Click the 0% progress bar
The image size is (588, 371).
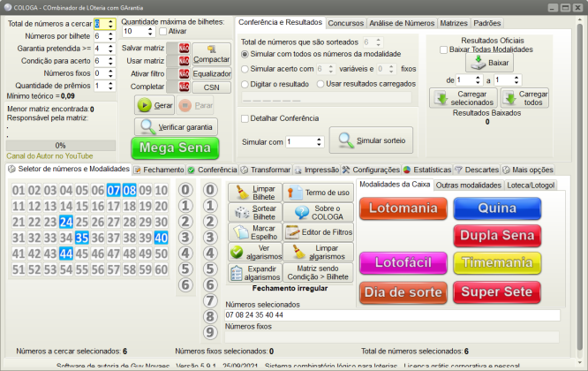61,146
